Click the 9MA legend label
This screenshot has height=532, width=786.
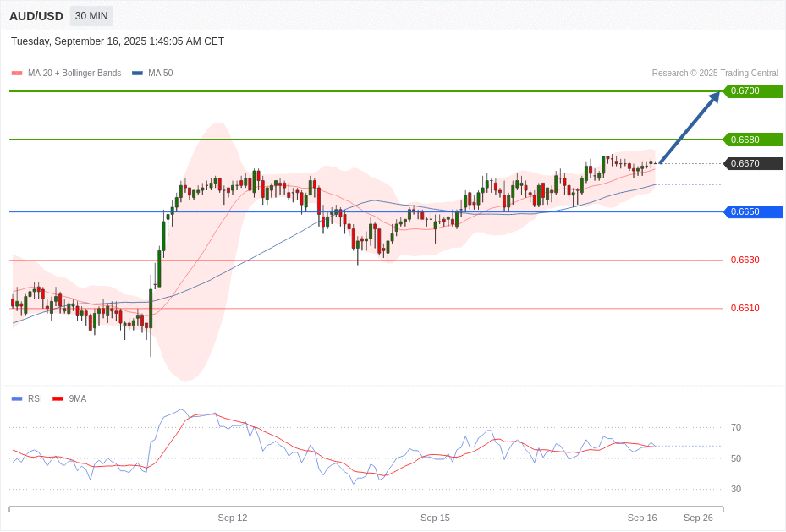[x=78, y=398]
